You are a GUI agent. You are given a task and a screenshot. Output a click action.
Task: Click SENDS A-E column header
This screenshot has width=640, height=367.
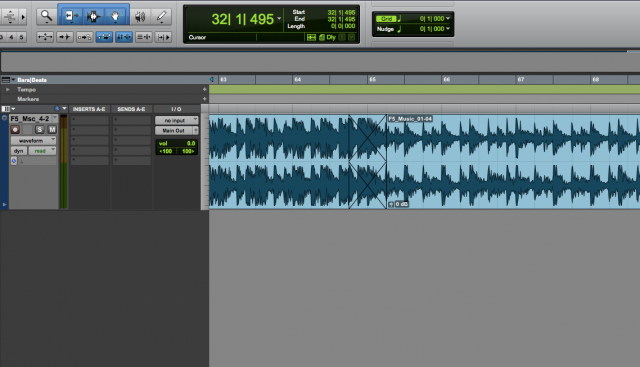[x=131, y=109]
